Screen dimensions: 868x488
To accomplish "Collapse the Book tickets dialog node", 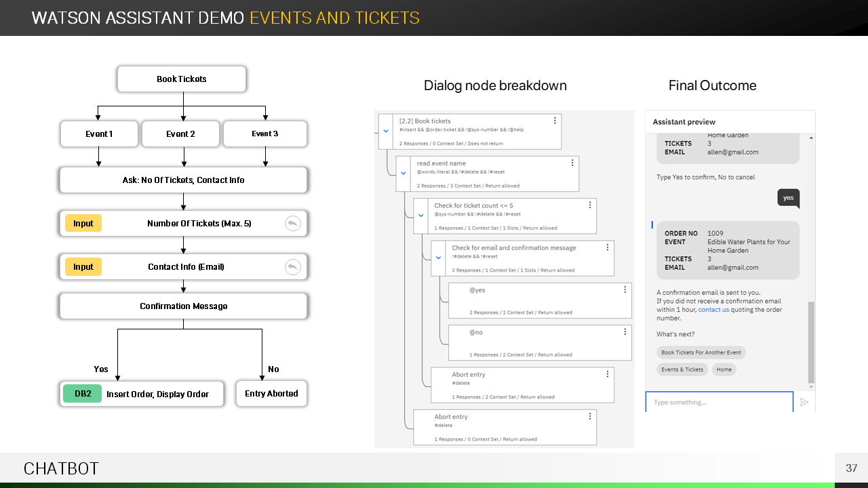I will coord(386,131).
